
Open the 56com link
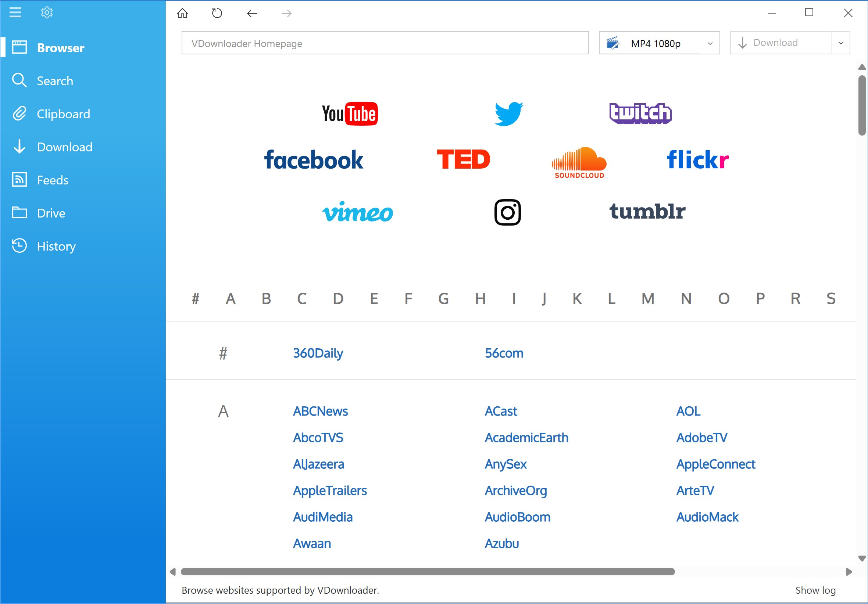[x=504, y=353]
